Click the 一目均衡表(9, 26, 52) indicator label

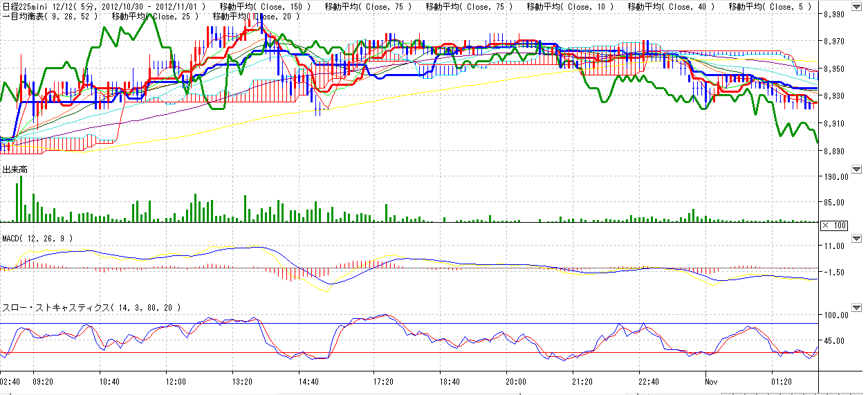(50, 16)
